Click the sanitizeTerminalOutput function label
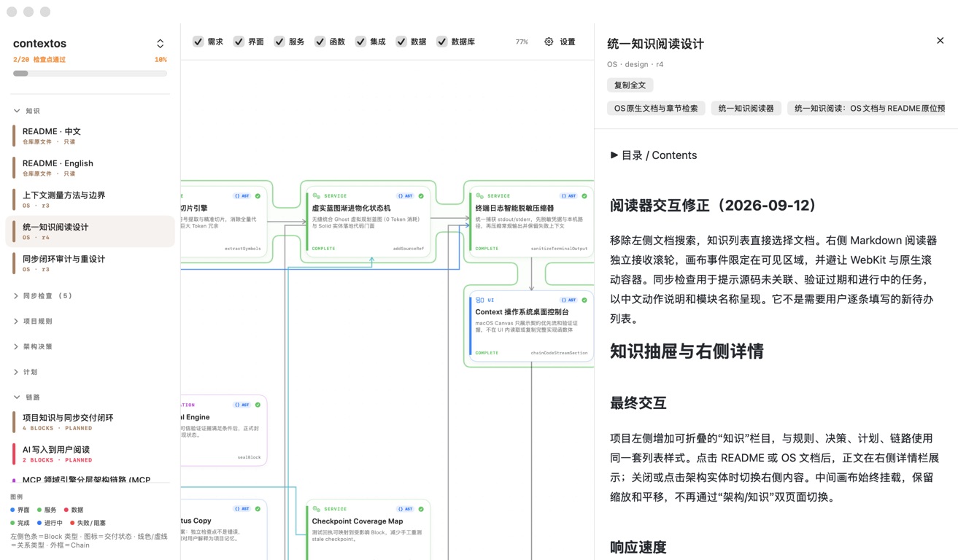 tap(559, 249)
